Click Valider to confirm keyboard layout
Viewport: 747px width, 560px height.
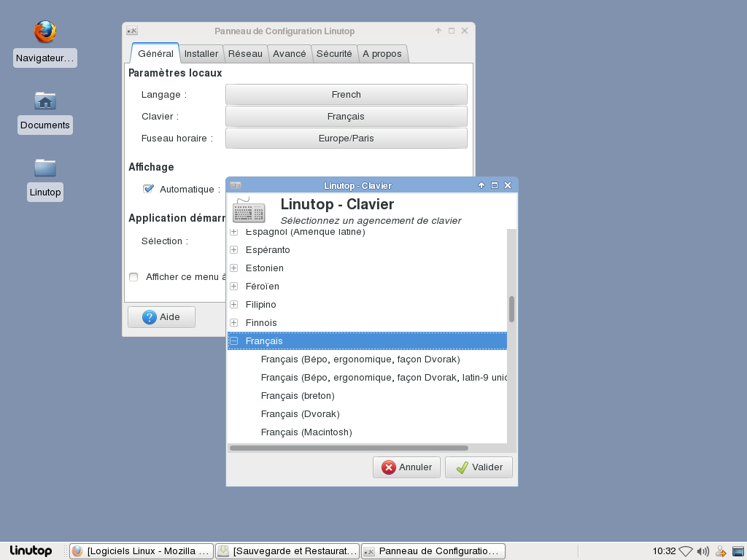click(x=479, y=467)
